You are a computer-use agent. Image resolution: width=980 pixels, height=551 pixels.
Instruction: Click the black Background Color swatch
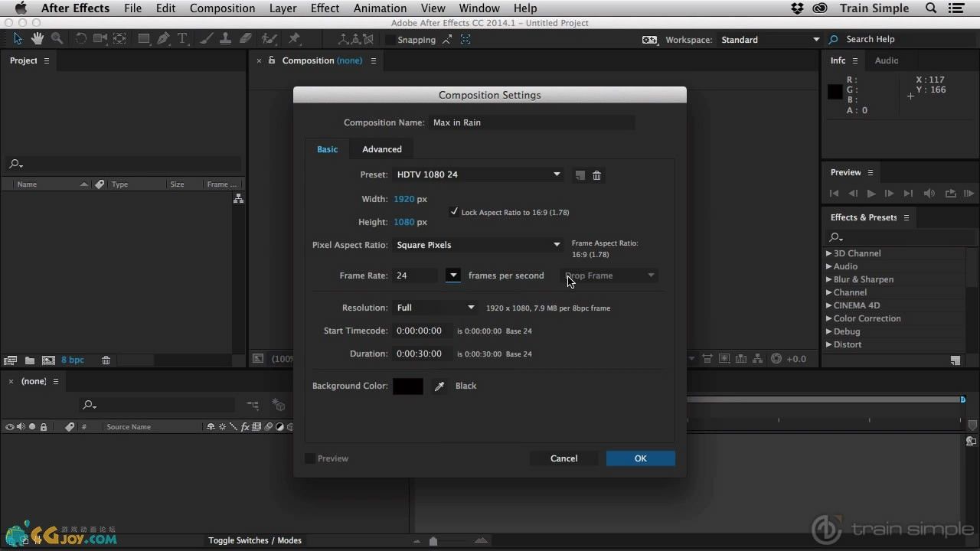click(408, 386)
